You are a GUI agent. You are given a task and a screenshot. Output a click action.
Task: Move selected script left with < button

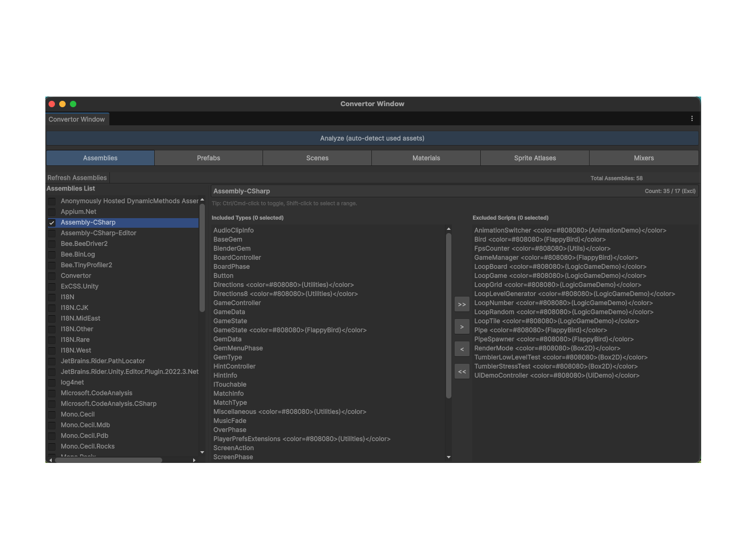[x=462, y=349]
